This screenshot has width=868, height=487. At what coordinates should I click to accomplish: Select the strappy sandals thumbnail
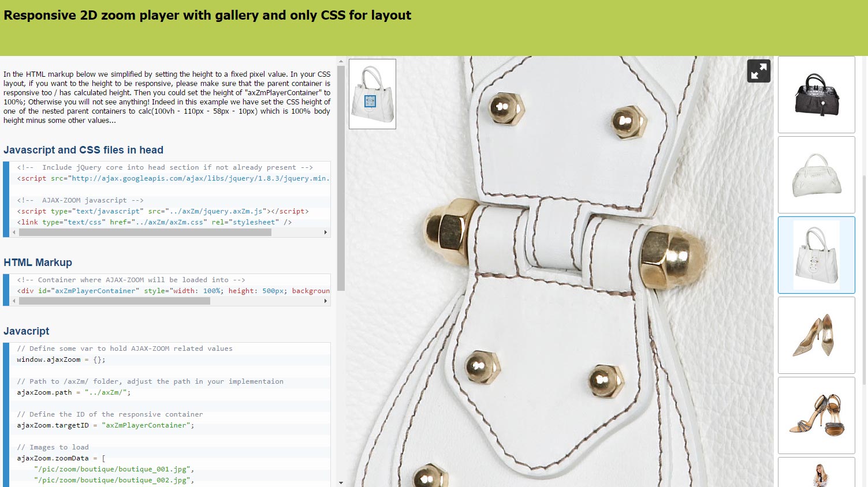(817, 415)
